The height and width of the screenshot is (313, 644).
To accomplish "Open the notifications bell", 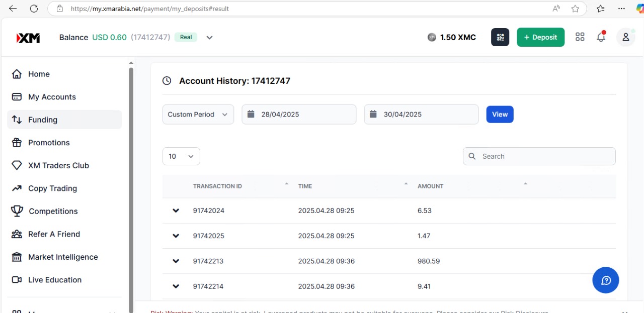I will (601, 37).
